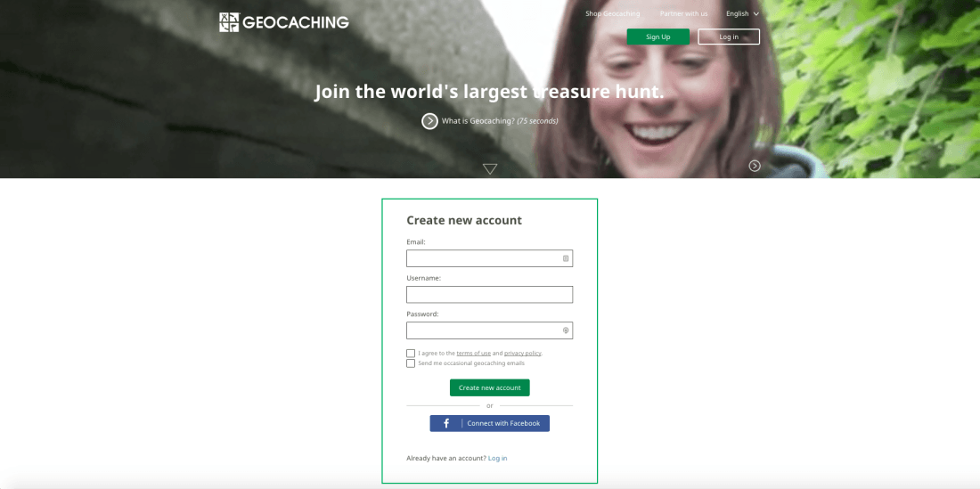The width and height of the screenshot is (980, 489).
Task: Click the Facebook f icon
Action: pos(446,423)
